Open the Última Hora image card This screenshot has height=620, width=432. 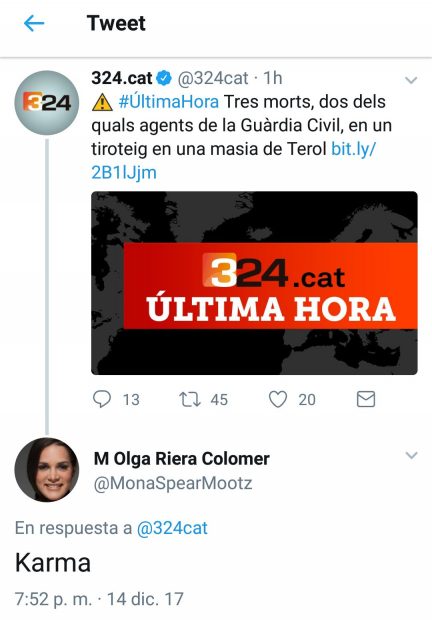coord(254,283)
